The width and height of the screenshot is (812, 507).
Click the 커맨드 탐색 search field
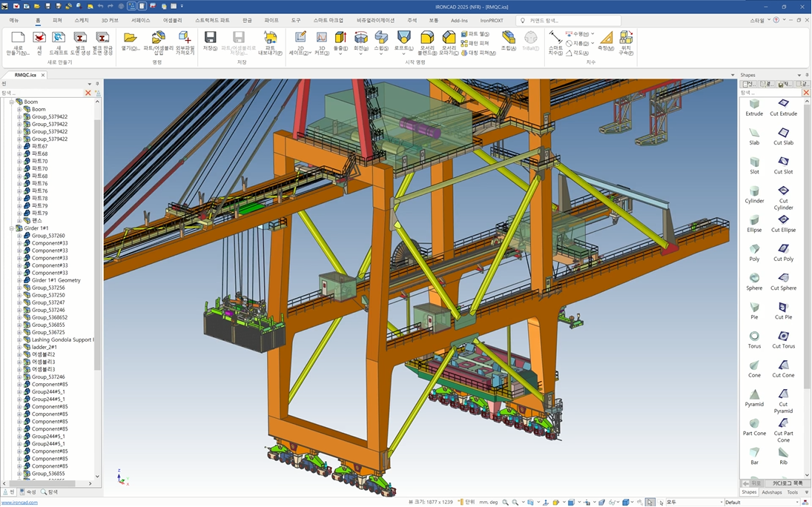(x=571, y=21)
